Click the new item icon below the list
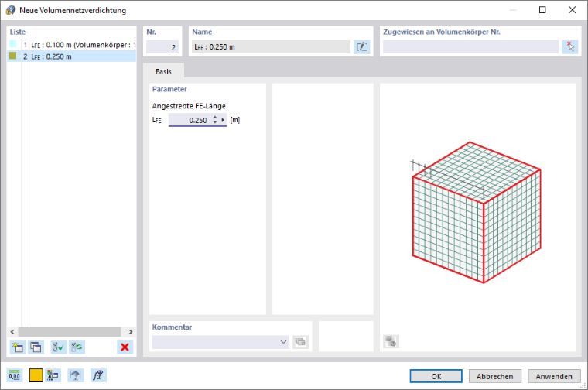Viewport: 588px width, 390px height. [18, 347]
